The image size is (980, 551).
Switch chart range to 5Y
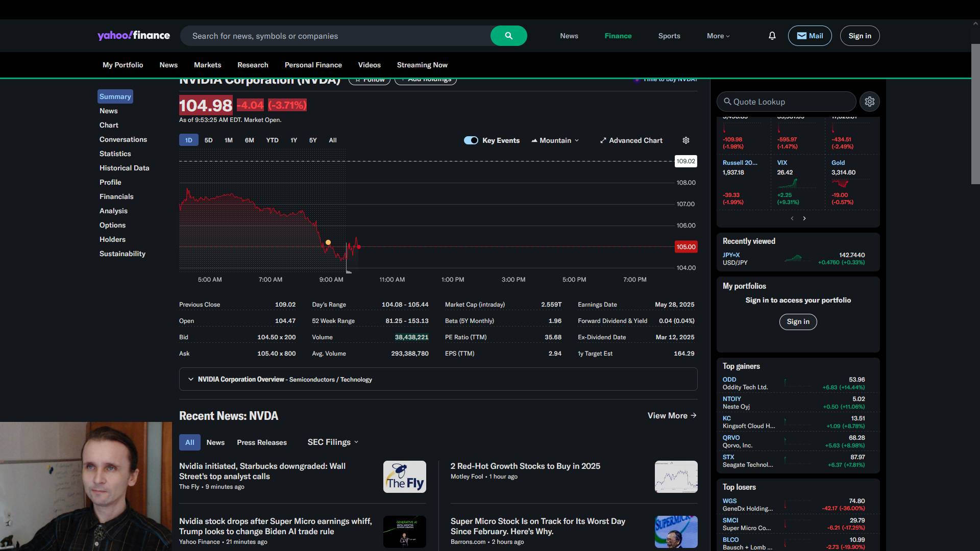pyautogui.click(x=313, y=140)
